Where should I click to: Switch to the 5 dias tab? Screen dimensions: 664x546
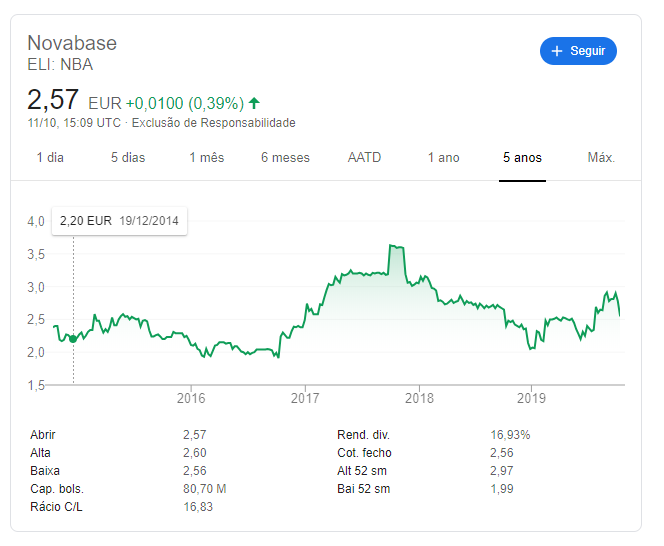[128, 158]
